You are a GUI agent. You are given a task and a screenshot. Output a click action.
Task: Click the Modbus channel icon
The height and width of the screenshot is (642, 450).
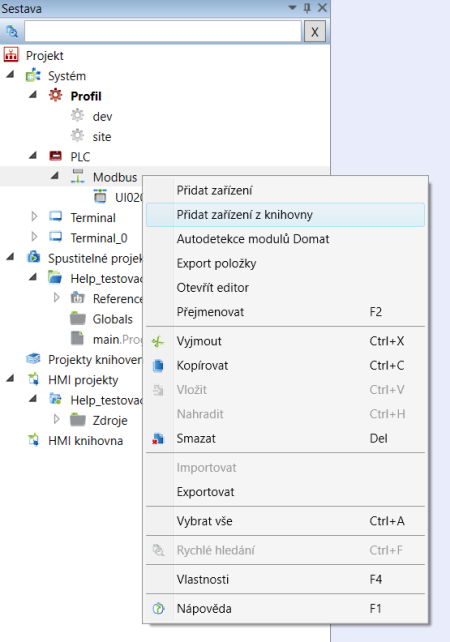point(77,176)
